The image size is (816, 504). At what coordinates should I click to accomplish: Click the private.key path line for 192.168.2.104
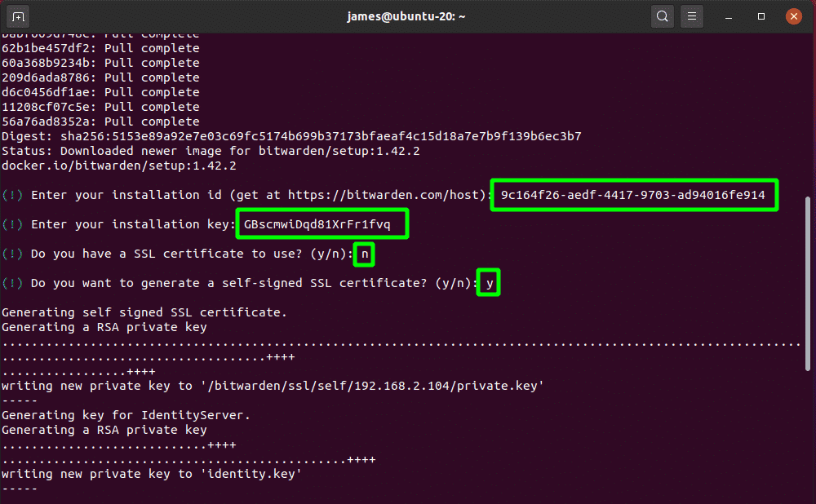(x=273, y=386)
